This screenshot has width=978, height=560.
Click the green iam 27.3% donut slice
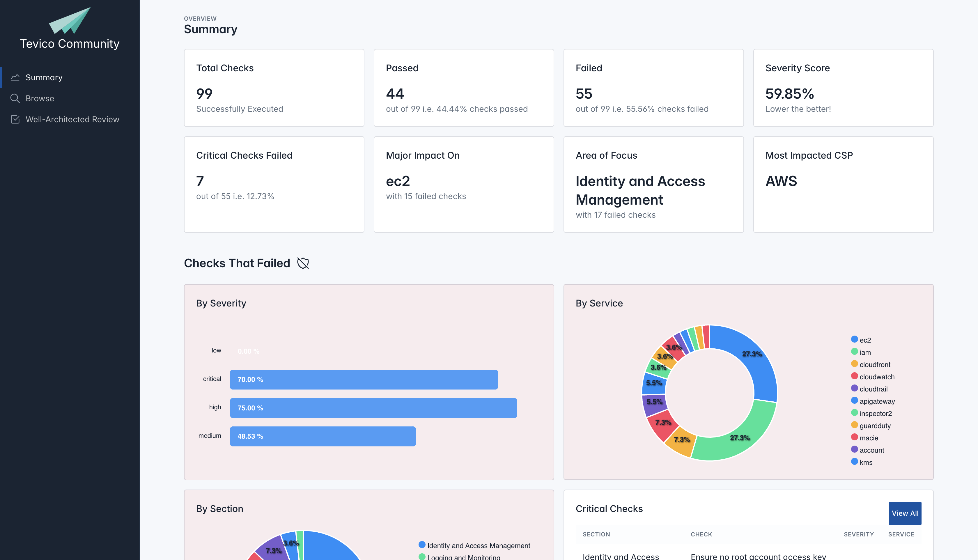pyautogui.click(x=740, y=438)
